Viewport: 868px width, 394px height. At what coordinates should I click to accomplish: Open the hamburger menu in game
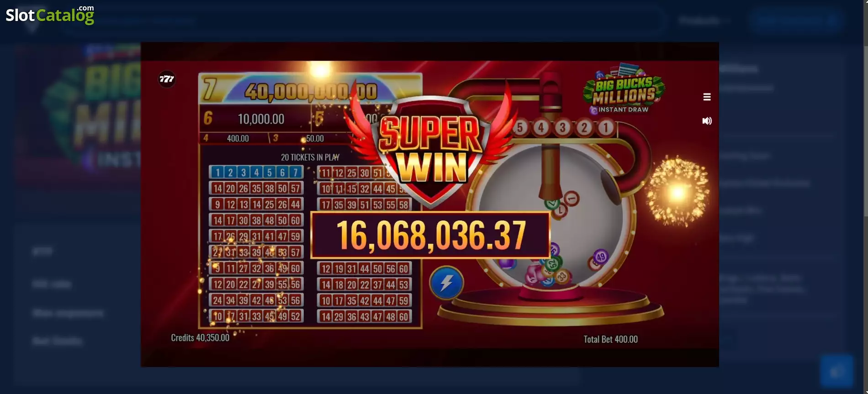707,97
